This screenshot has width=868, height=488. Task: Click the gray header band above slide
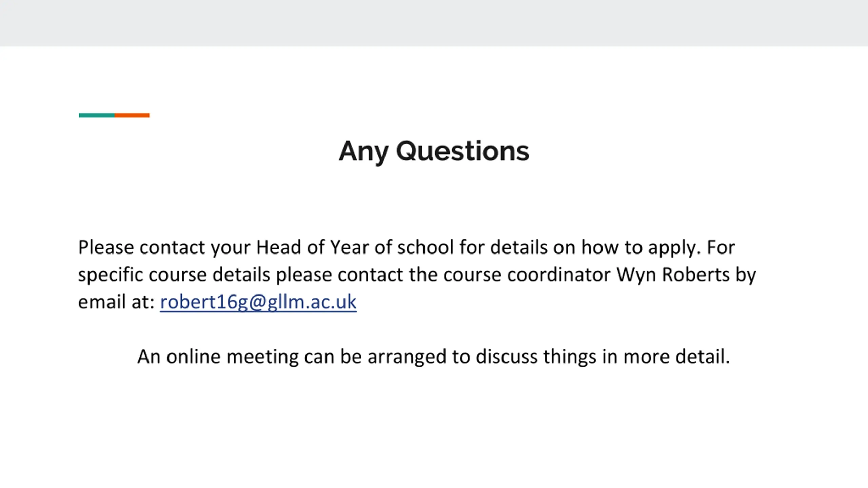click(434, 23)
